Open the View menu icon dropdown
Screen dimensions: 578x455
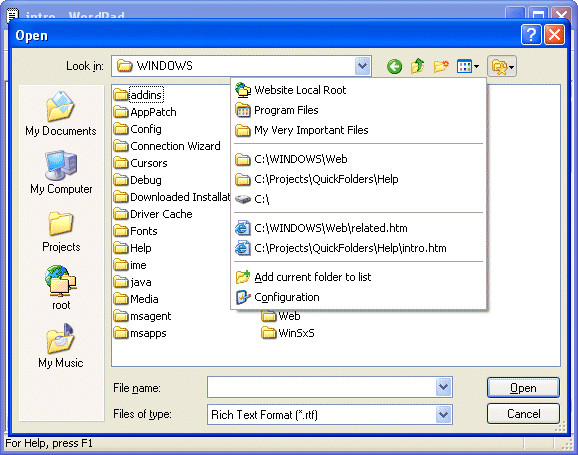(467, 67)
